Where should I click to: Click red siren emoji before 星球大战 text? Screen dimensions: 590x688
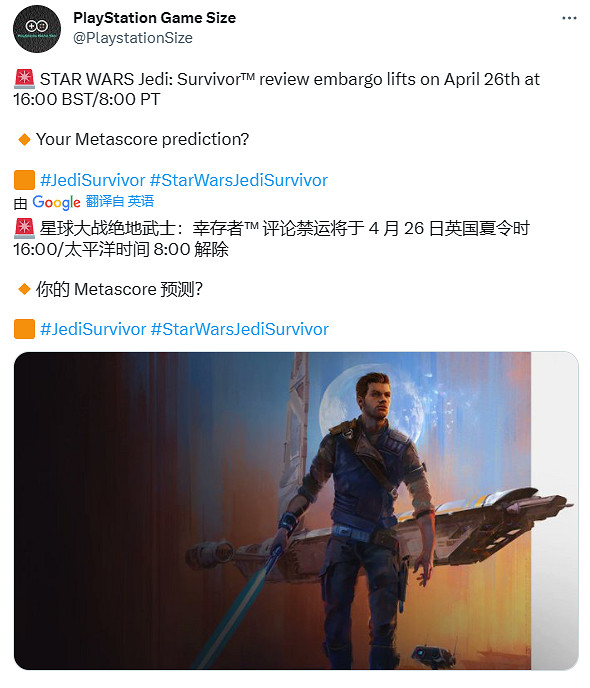pyautogui.click(x=24, y=228)
